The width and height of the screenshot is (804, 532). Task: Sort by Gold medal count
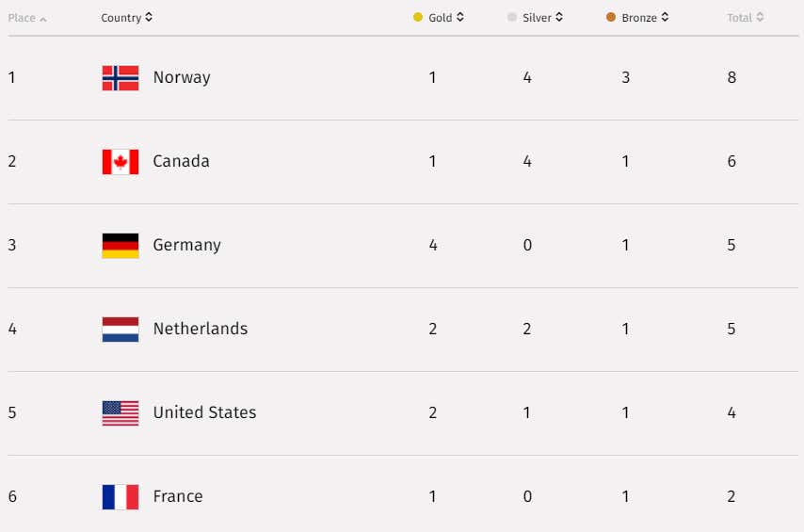coord(445,18)
